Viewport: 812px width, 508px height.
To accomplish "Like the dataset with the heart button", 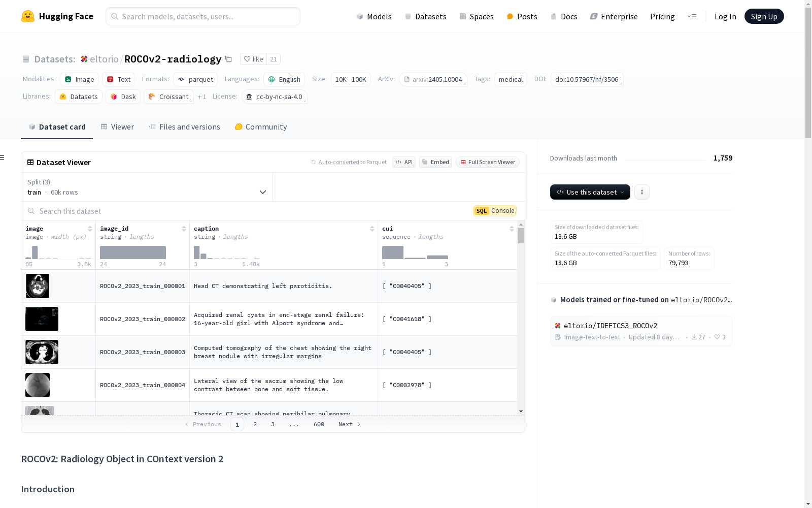I will coord(253,59).
